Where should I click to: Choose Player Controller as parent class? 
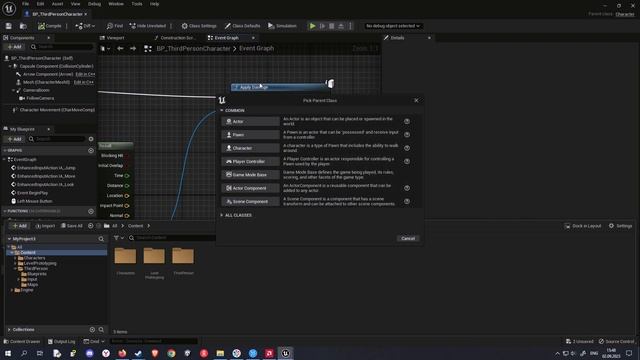251,162
